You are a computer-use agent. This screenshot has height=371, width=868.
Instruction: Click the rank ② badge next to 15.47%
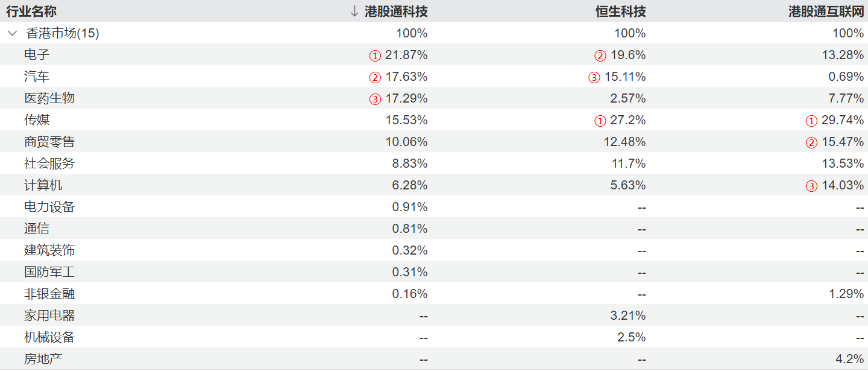click(811, 142)
